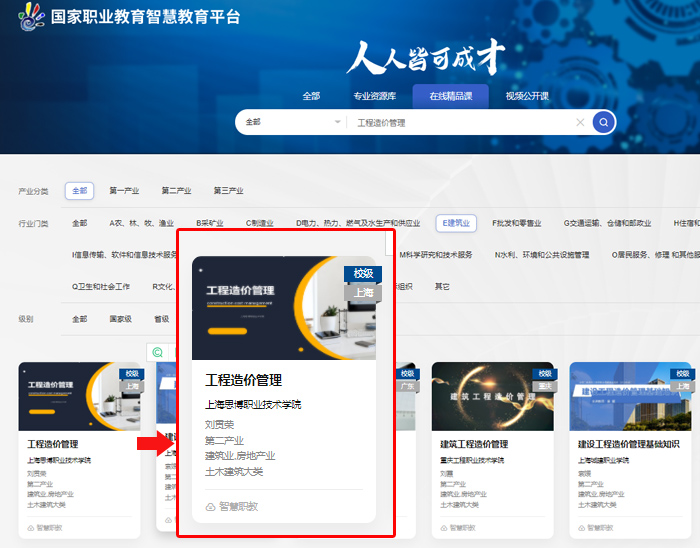Select the 国家级 level filter
Viewport: 700px width, 548px height.
click(120, 319)
